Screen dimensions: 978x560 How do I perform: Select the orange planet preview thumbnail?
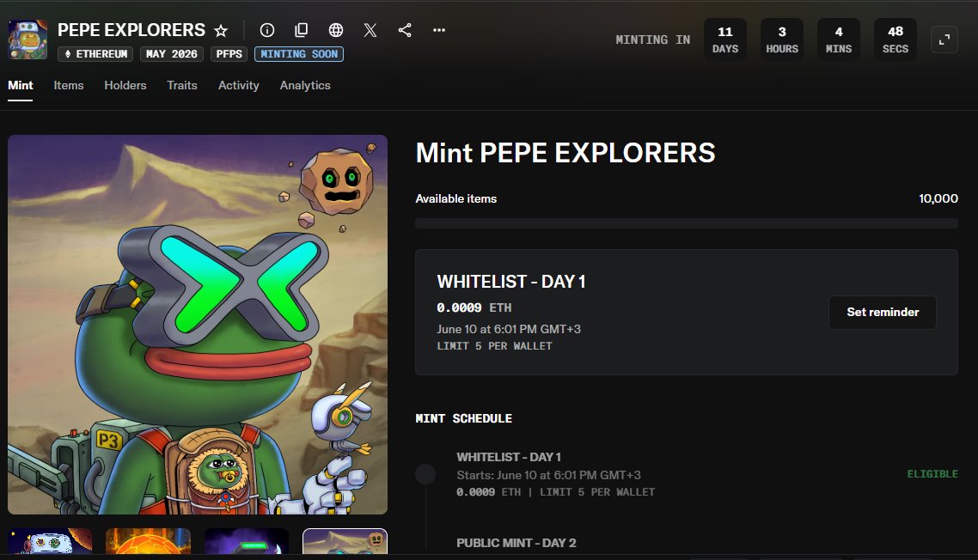coord(149,540)
